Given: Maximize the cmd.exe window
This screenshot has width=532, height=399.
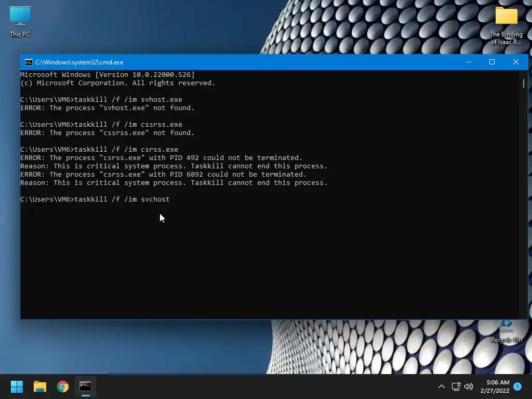Looking at the screenshot, I should click(492, 62).
